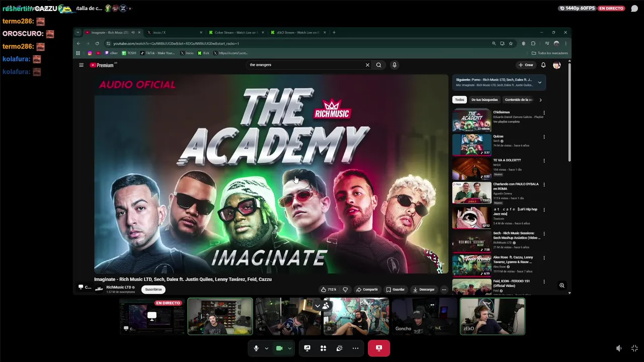644x362 pixels.
Task: Open more options for Chidisimas playlist
Action: [x=544, y=113]
